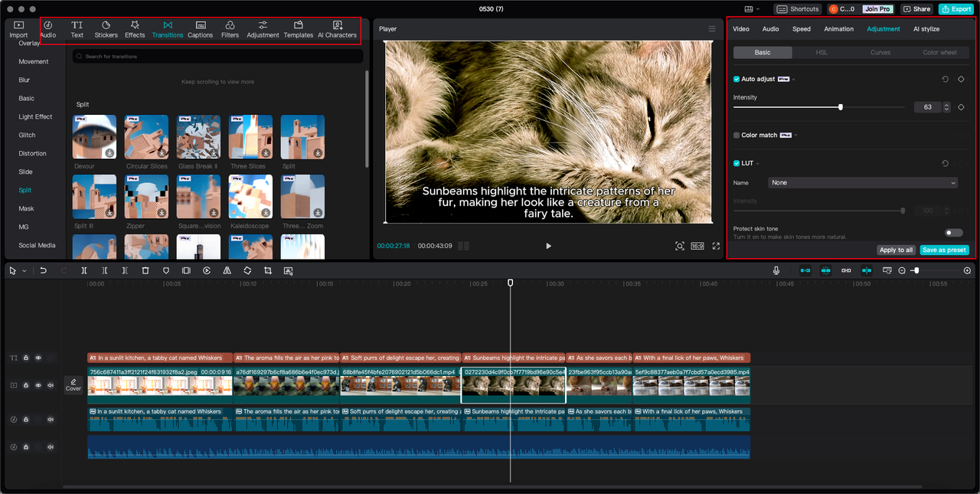Open the Player panel hamburger menu
Screen dimensions: 980x494
712,29
